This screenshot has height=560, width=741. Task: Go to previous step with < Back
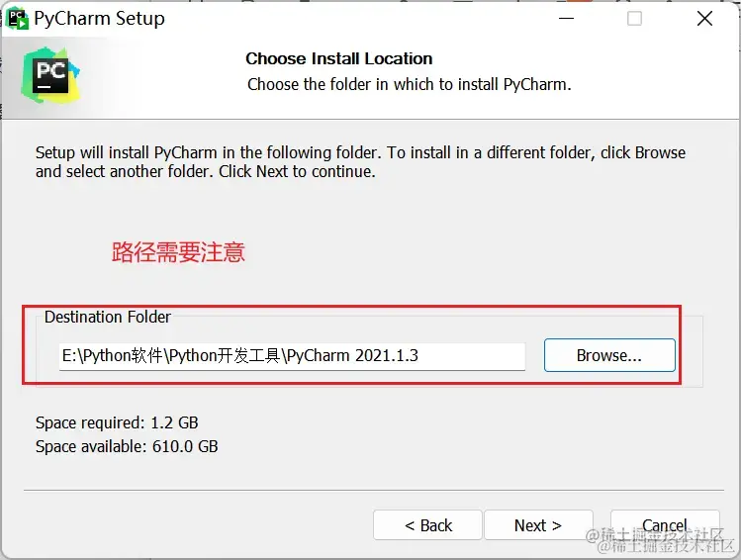[x=427, y=525]
